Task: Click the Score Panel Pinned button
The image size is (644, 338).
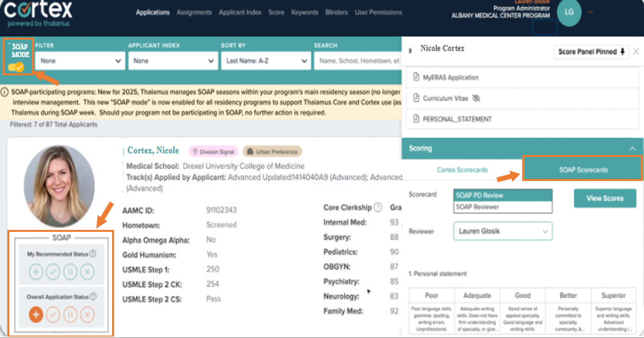Action: click(x=592, y=52)
